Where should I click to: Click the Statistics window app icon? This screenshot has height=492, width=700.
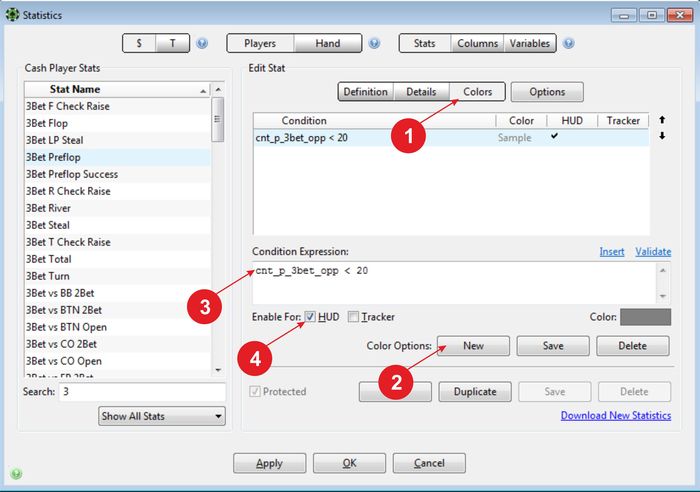pyautogui.click(x=12, y=14)
